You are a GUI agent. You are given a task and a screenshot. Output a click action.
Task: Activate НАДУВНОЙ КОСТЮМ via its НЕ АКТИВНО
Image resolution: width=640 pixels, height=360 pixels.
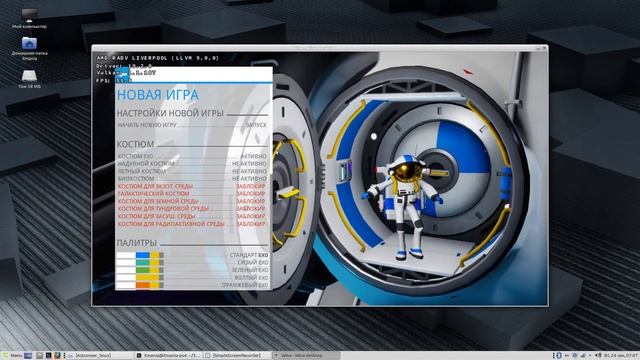(x=249, y=164)
